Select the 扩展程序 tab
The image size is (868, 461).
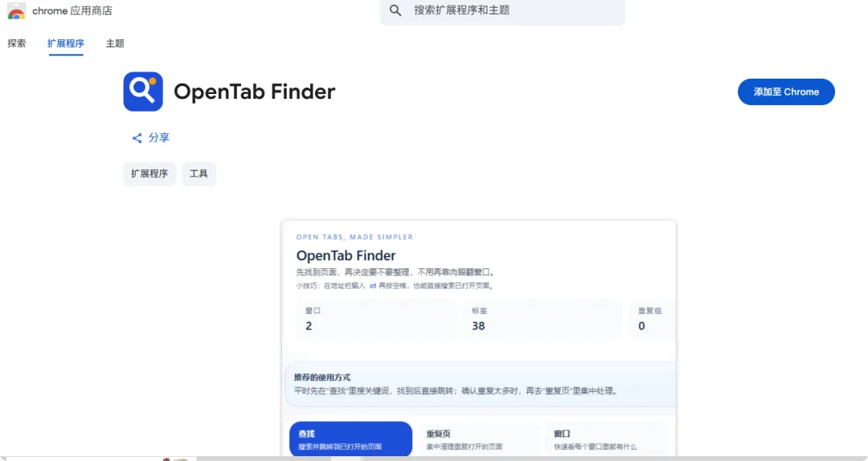pyautogui.click(x=66, y=43)
